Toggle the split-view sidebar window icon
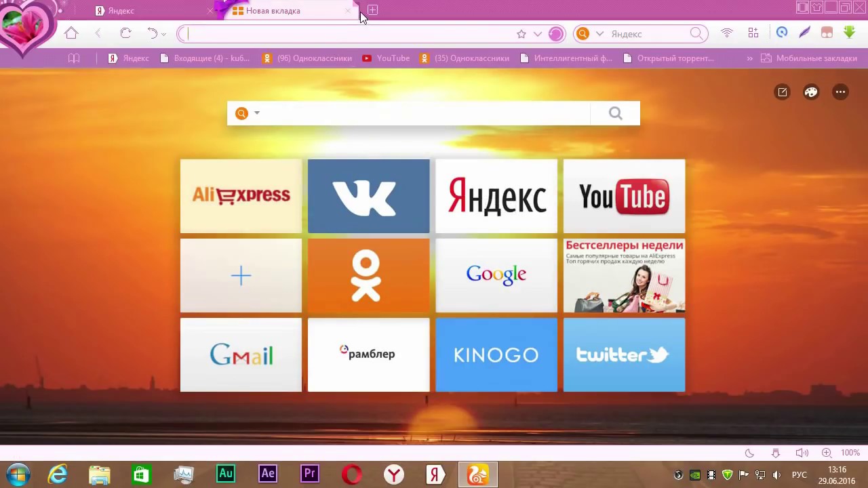Image resolution: width=868 pixels, height=488 pixels. click(802, 7)
